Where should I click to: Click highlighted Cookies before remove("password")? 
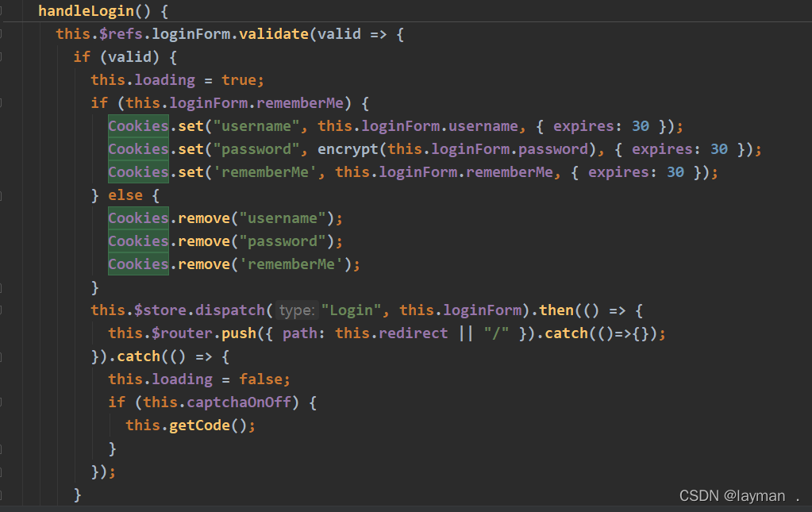[138, 241]
